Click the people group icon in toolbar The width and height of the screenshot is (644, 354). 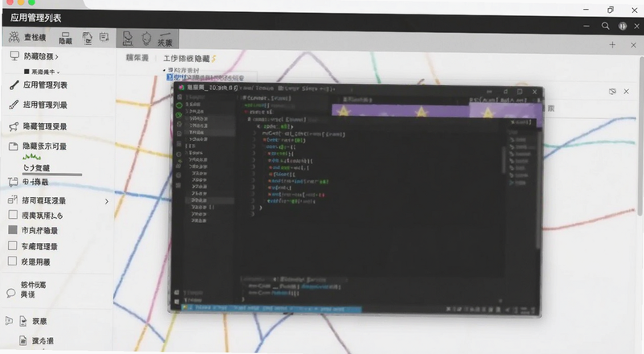coord(14,37)
